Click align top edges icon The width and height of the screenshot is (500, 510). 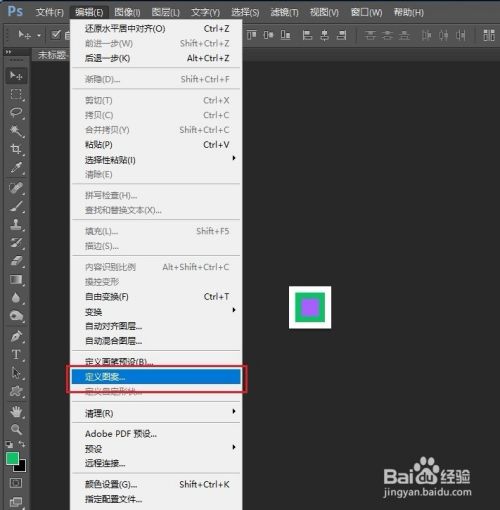tap(252, 35)
